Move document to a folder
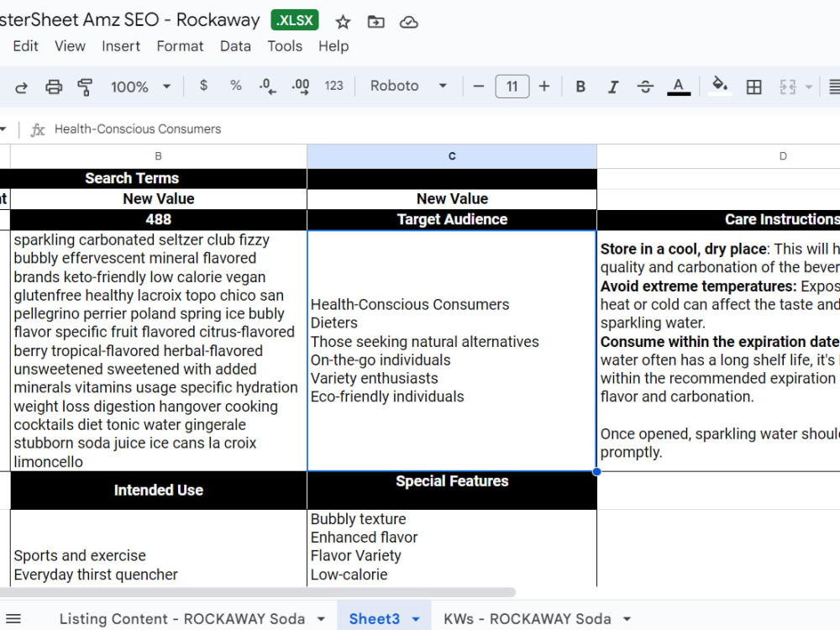Viewport: 840px width, 630px height. (x=375, y=22)
